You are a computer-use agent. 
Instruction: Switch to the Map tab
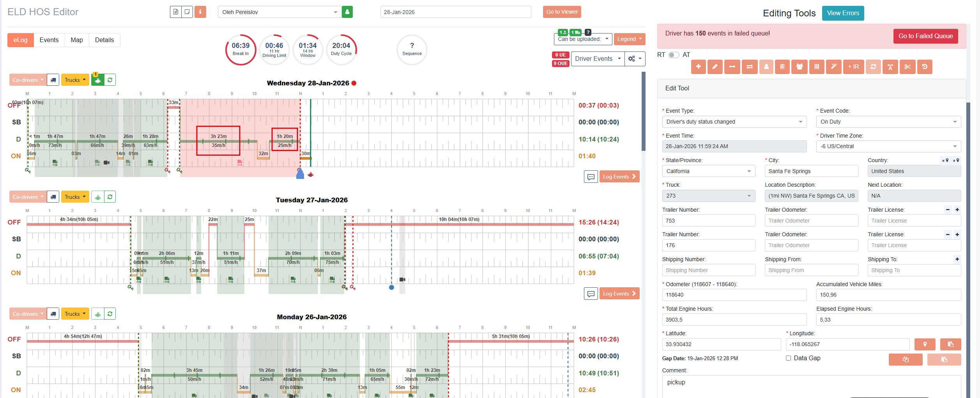coord(77,40)
